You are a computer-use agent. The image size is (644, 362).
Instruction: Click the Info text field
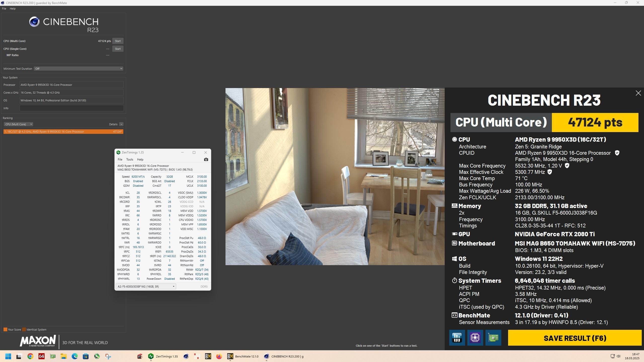pos(71,108)
